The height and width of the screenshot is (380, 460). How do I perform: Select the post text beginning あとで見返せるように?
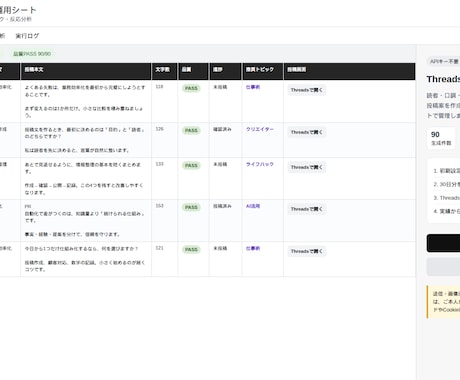84,178
